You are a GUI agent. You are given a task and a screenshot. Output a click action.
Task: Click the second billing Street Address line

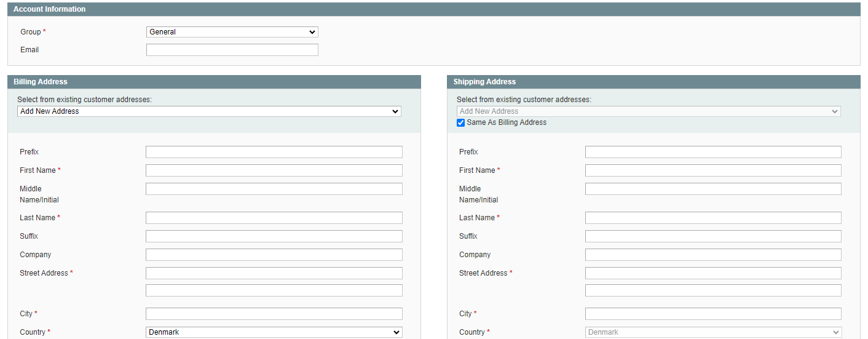[274, 290]
